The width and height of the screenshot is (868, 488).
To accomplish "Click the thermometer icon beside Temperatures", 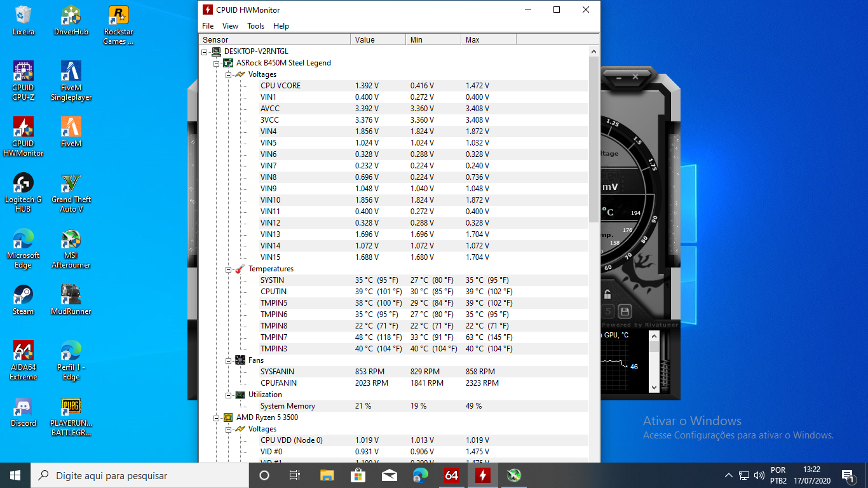I will tap(240, 269).
